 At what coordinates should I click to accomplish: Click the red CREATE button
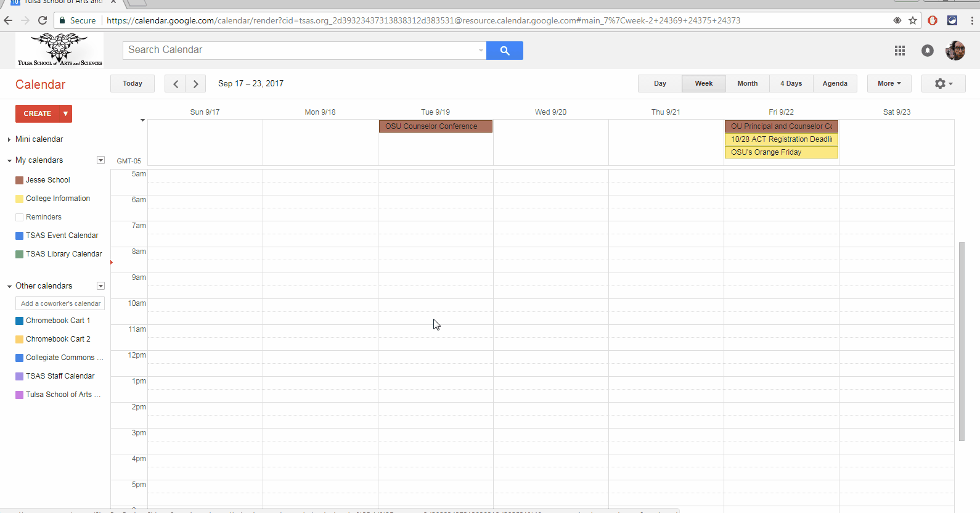pyautogui.click(x=38, y=113)
